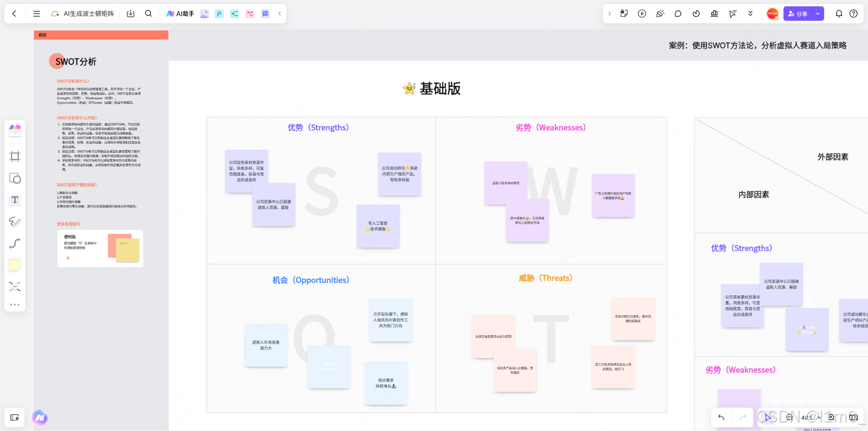Screen dimensions: 868x431
Task: Click the purple AI image generation icon
Action: click(x=204, y=14)
